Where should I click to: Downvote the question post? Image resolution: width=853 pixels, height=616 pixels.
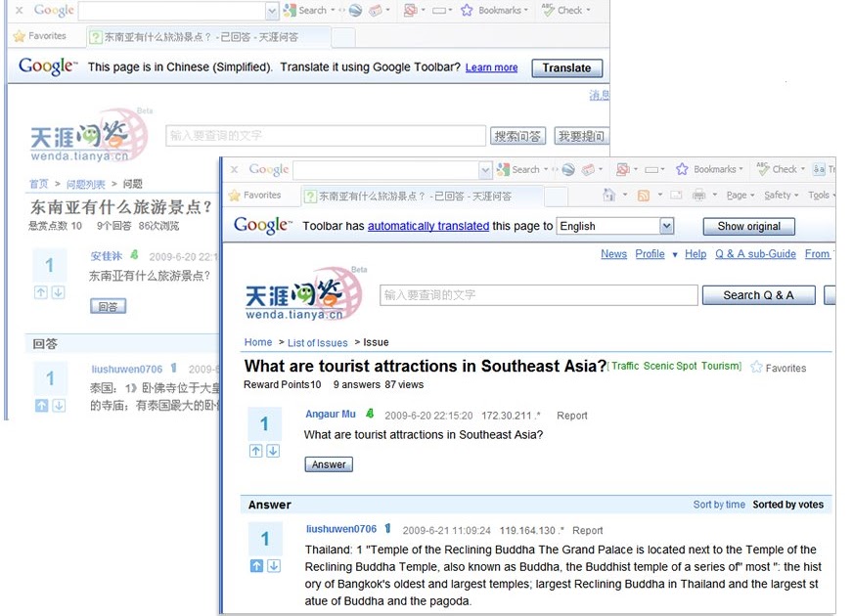point(273,451)
